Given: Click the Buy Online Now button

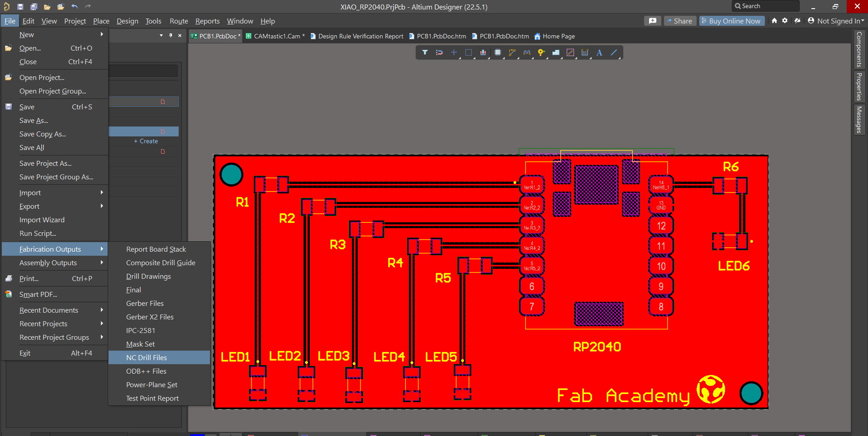Looking at the screenshot, I should [x=732, y=21].
